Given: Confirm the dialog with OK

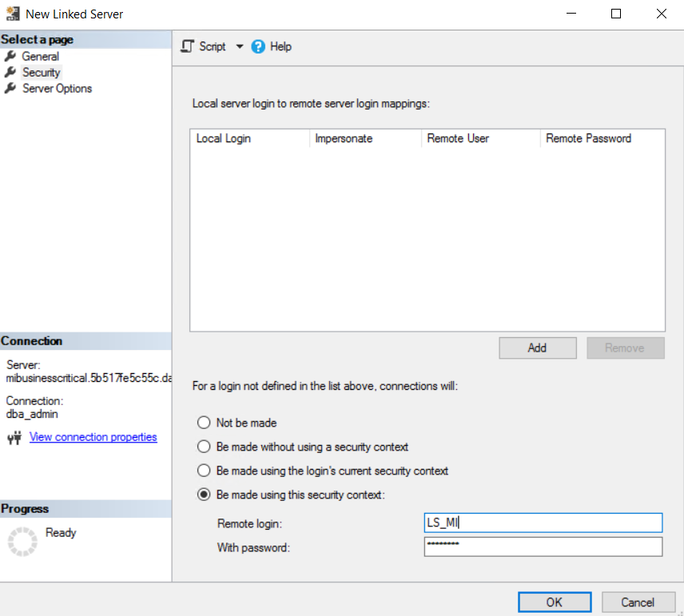Looking at the screenshot, I should (x=554, y=602).
